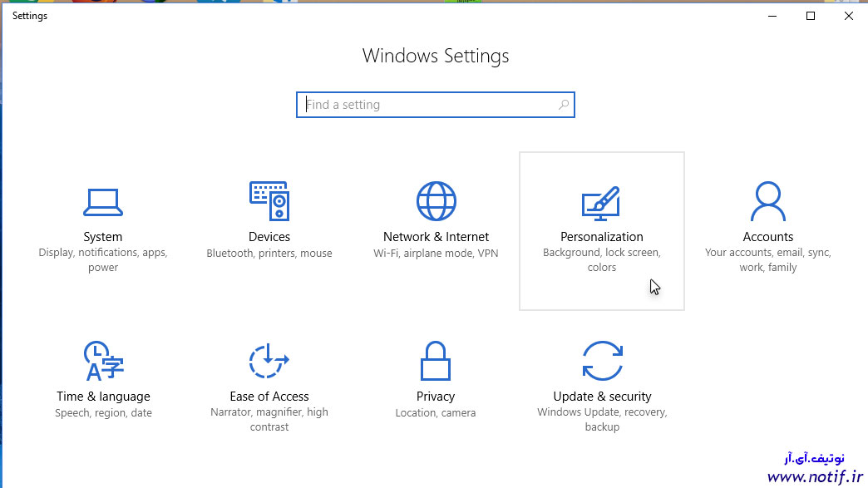Select the Personalization paintbrush icon
Viewport: 868px width, 488px height.
(x=602, y=203)
